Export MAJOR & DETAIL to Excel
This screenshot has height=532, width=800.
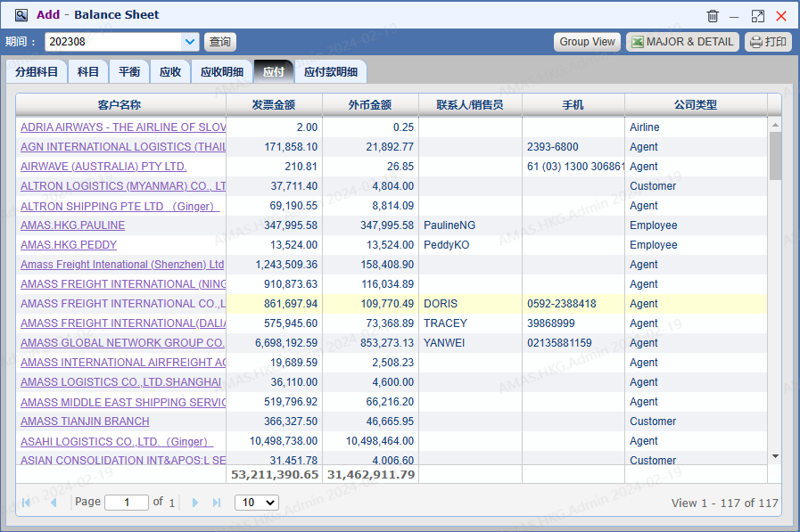(x=681, y=42)
